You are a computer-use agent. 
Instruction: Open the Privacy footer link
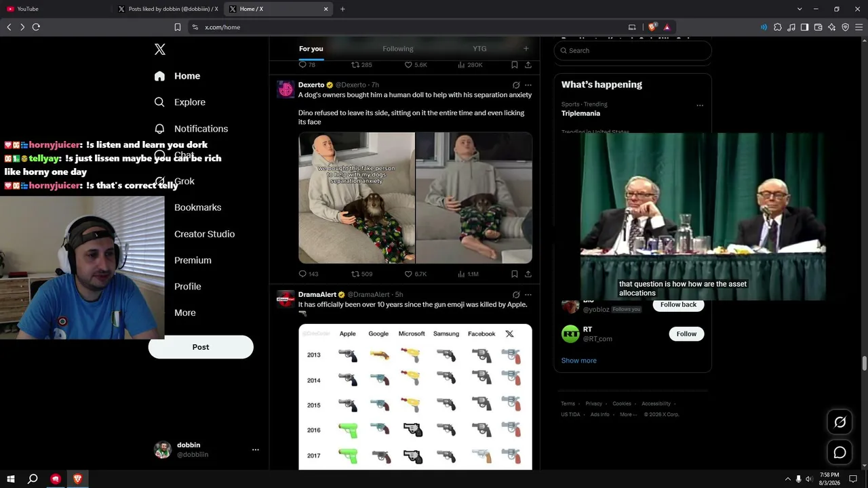(594, 404)
